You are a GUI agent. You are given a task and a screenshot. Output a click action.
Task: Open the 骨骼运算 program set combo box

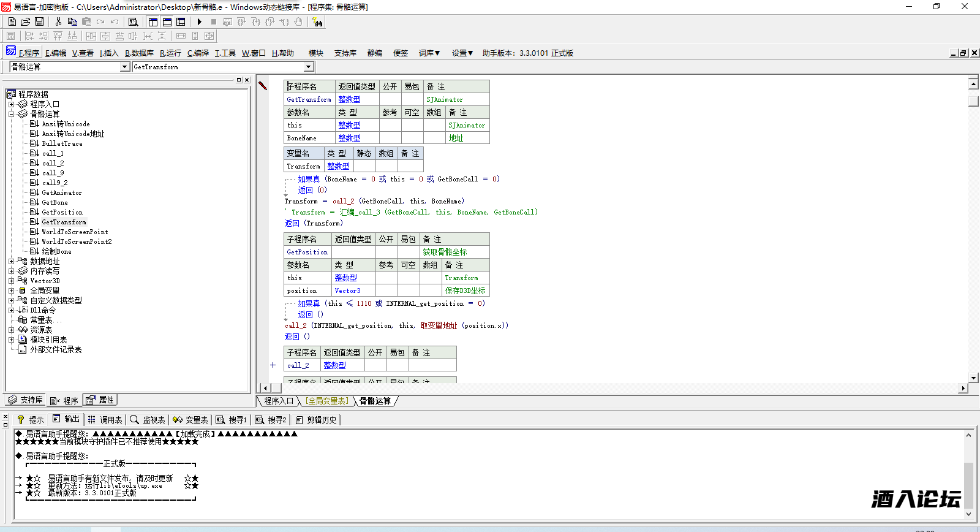[x=69, y=67]
